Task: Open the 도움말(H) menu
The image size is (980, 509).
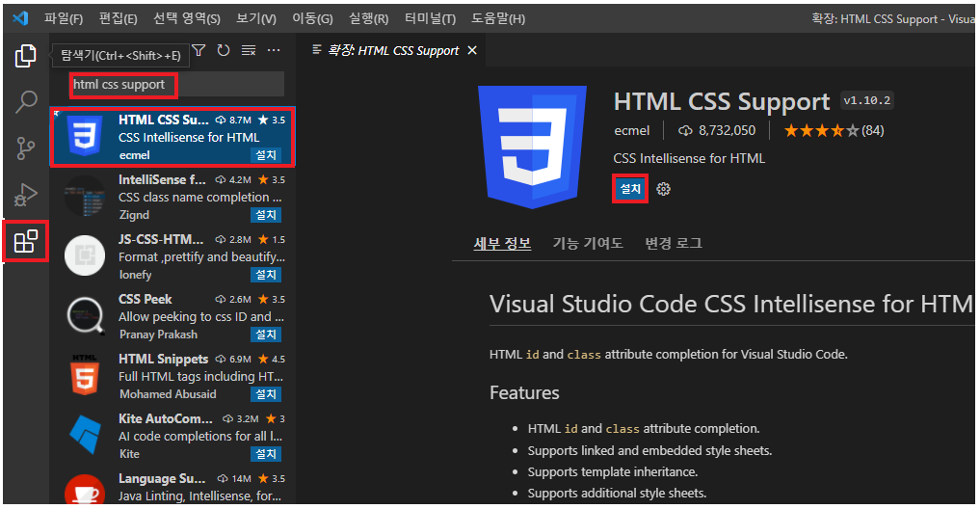Action: coord(498,18)
